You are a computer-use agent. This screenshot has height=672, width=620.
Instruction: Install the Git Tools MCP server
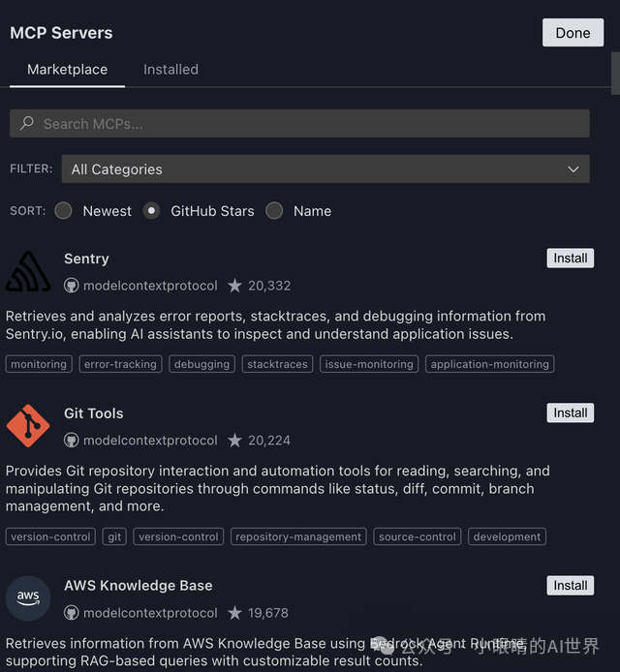point(570,413)
